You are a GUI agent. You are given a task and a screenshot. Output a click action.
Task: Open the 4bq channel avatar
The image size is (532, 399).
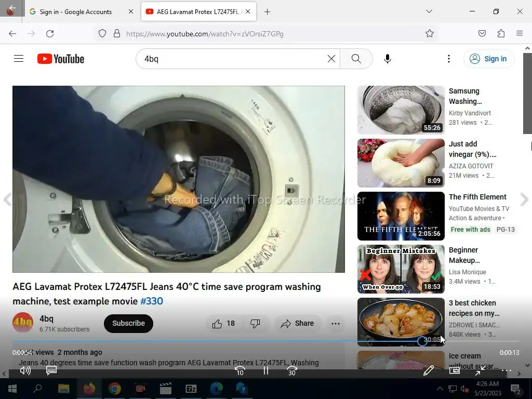tap(23, 322)
